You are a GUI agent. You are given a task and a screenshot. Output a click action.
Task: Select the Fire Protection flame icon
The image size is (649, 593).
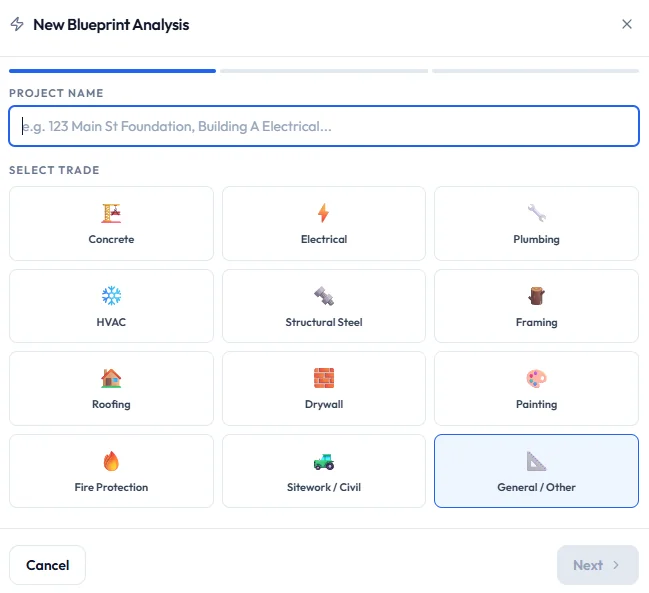(111, 461)
